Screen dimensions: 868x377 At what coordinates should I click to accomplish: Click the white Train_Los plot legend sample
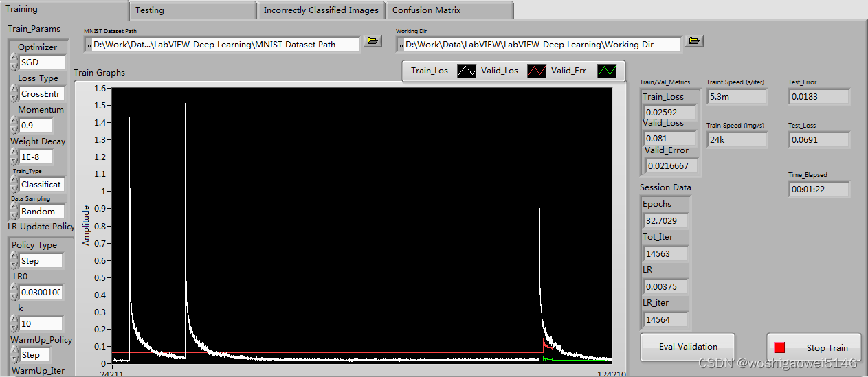(x=467, y=70)
